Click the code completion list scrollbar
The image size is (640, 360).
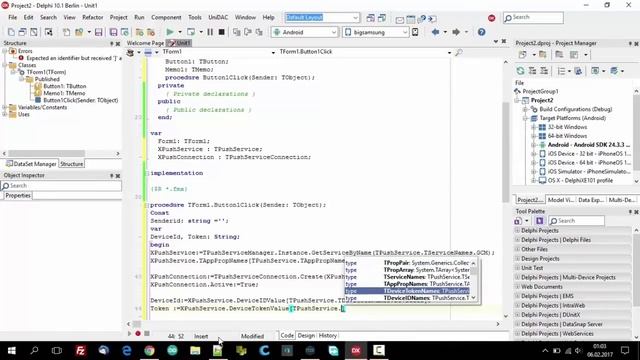pos(473,280)
